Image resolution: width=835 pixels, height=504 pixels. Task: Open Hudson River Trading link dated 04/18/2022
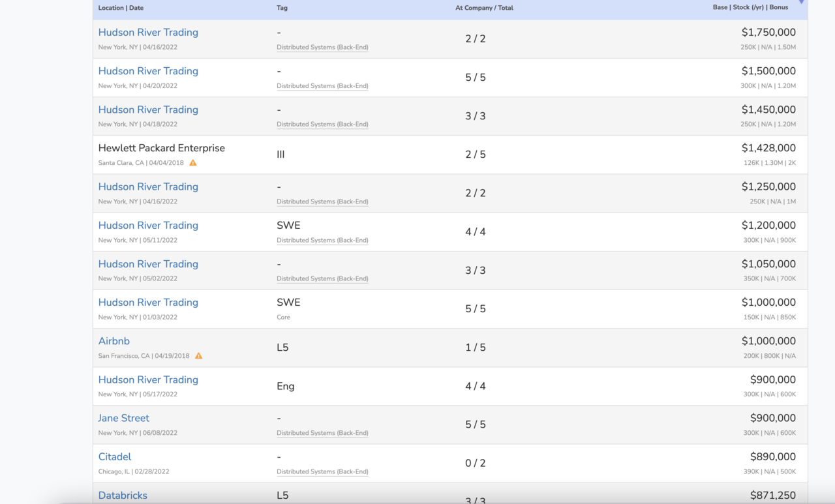click(148, 110)
